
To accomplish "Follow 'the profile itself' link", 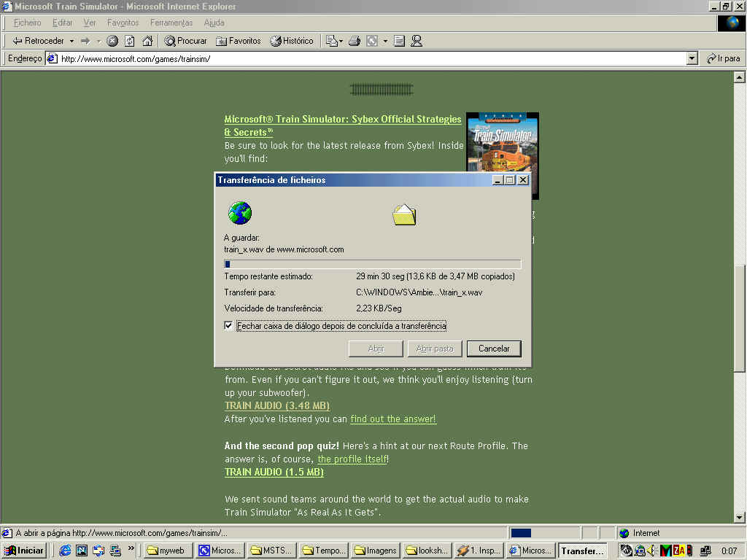I will [352, 459].
